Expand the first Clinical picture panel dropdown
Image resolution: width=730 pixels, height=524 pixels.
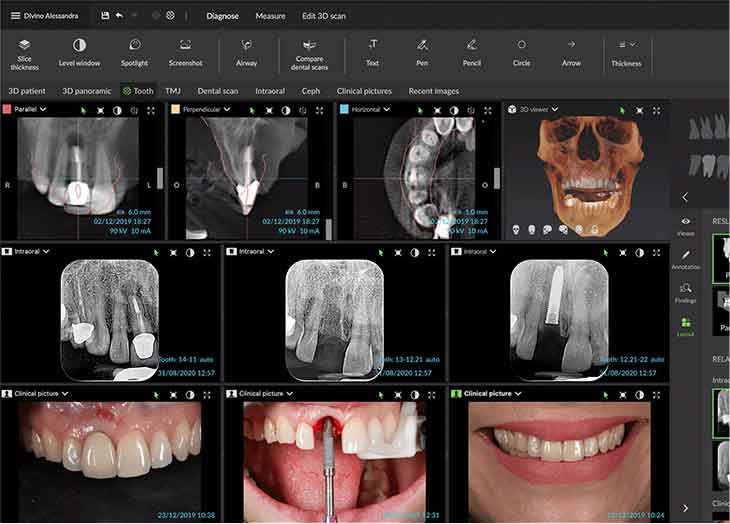(x=65, y=394)
